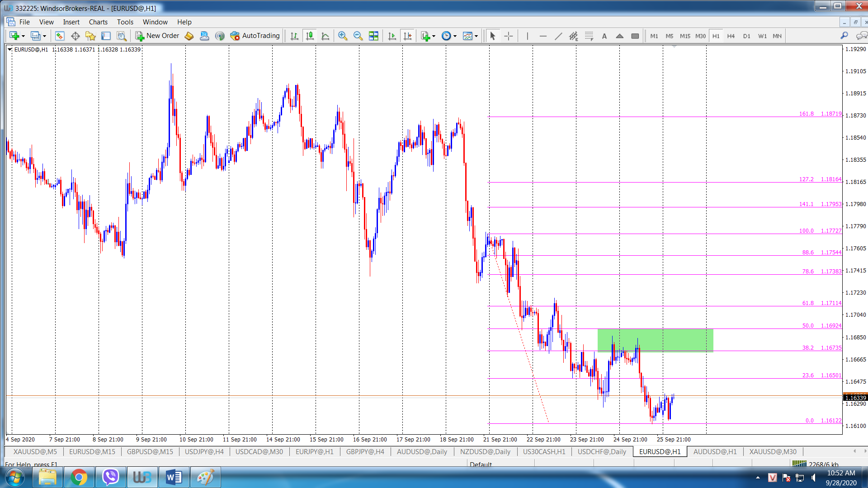Screen dimensions: 868x488
Task: Open signals radio-wave icon
Action: 220,36
